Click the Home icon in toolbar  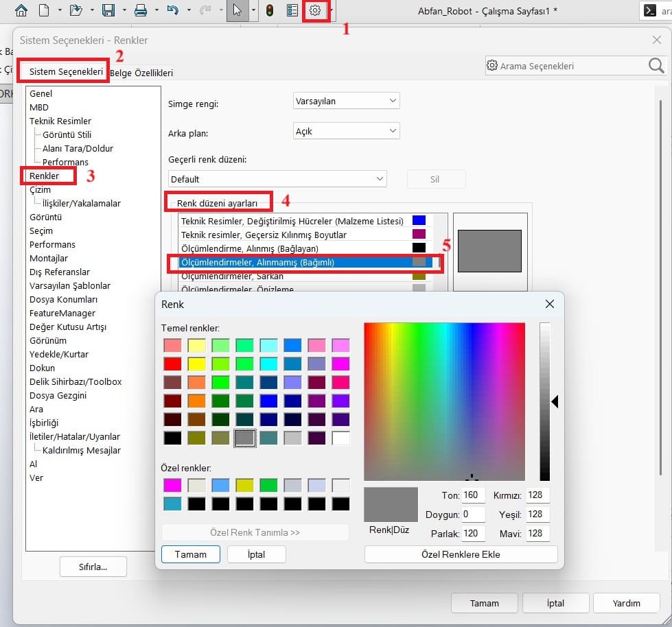21,10
